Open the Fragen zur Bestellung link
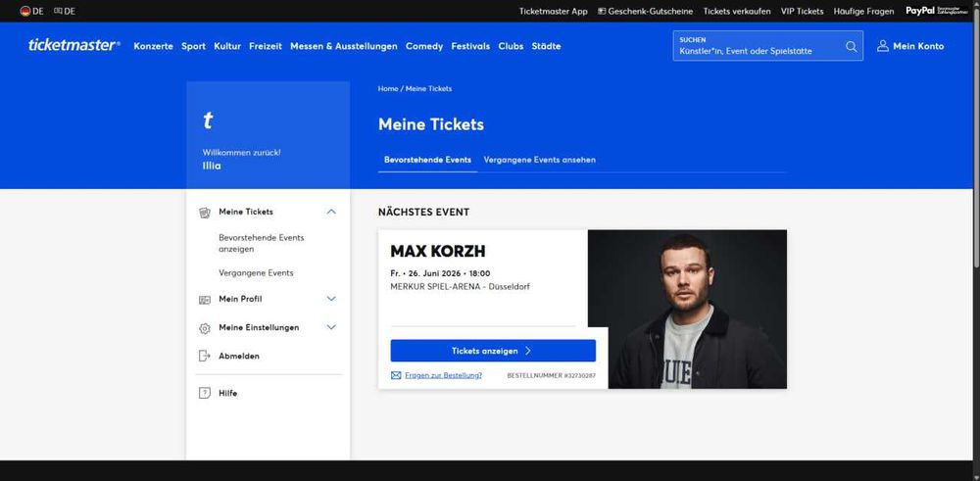This screenshot has height=481, width=980. click(443, 375)
